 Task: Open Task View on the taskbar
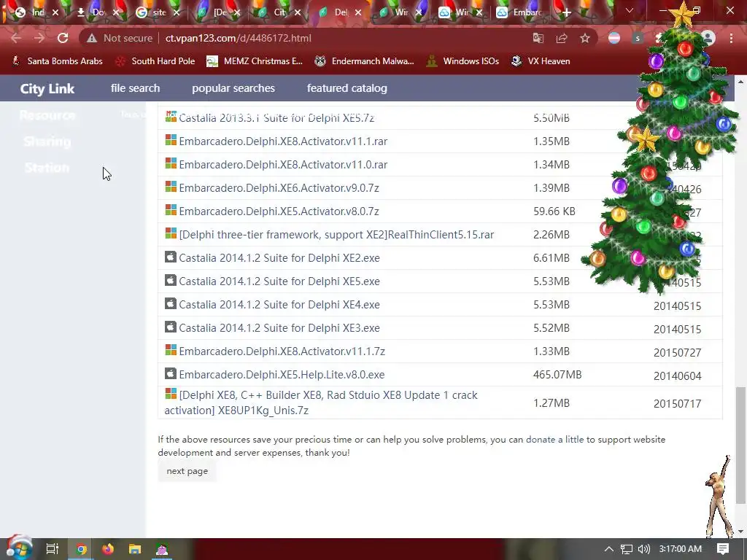53,549
